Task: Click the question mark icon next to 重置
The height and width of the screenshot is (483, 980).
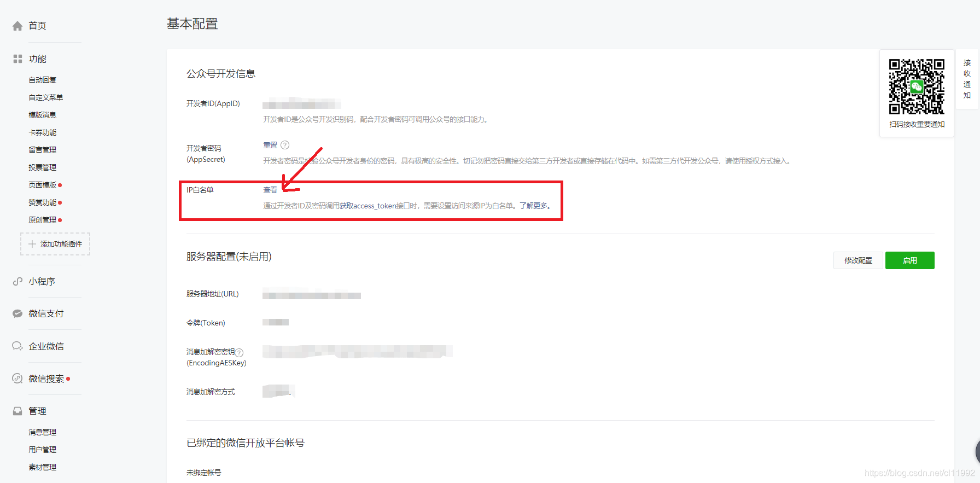Action: [285, 145]
